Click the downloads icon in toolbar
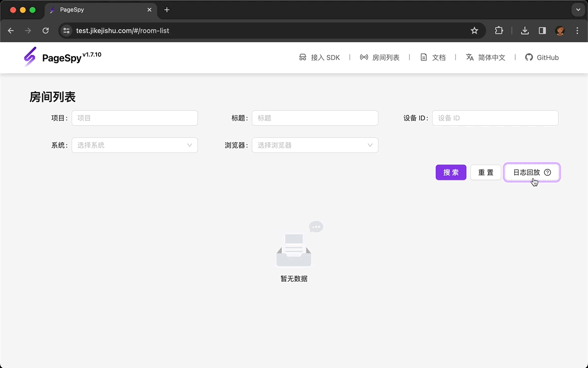Viewport: 588px width, 368px height. [x=524, y=30]
